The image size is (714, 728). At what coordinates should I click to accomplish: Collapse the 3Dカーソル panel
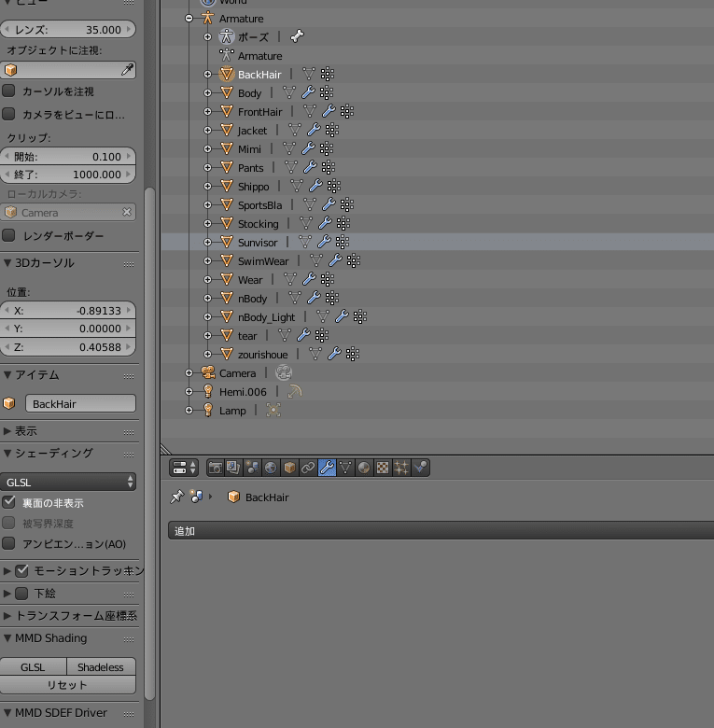[7, 263]
